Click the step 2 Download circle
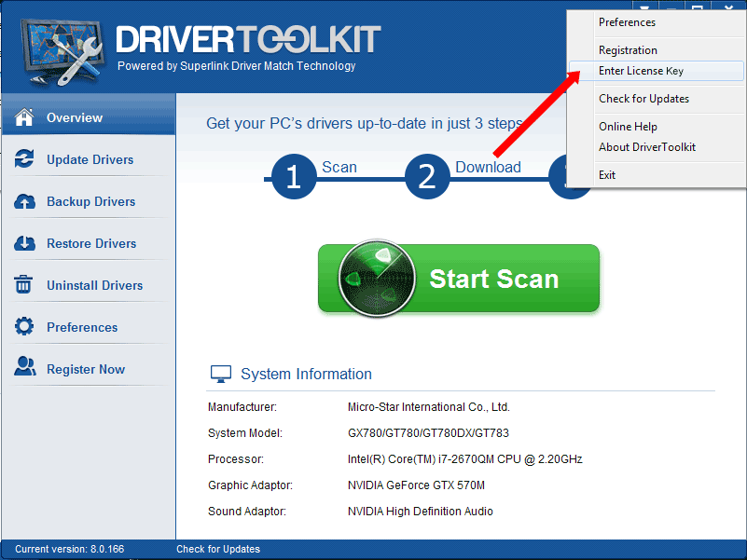This screenshot has width=747, height=560. coord(427,176)
